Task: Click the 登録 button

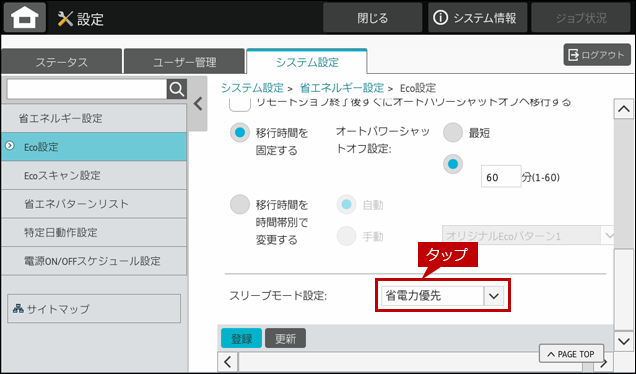Action: point(241,338)
